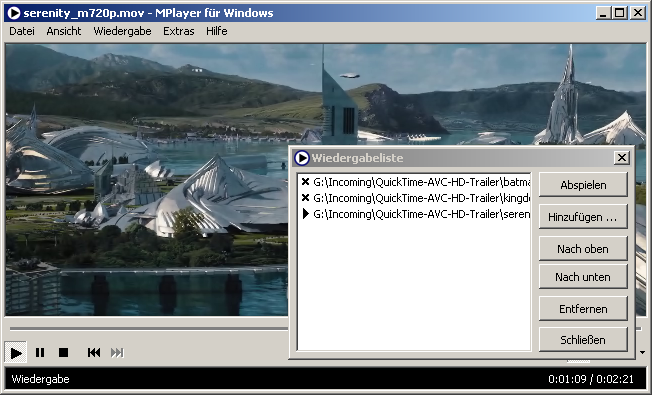Stop the video with the square button

pyautogui.click(x=63, y=353)
